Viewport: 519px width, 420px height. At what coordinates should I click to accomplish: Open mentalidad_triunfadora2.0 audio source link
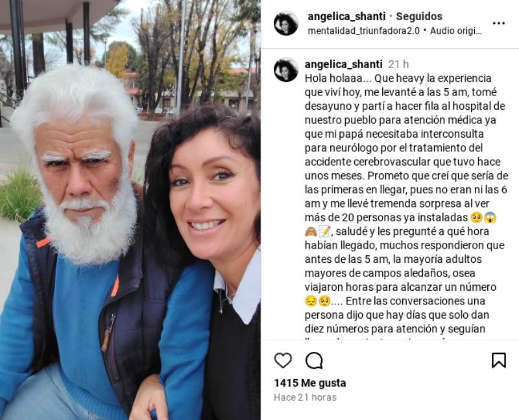click(363, 31)
